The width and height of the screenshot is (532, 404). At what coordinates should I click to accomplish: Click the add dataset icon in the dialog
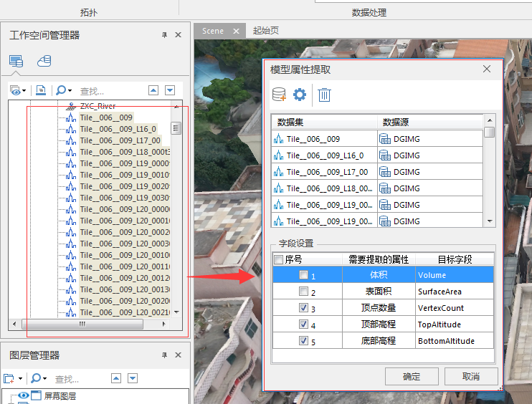pyautogui.click(x=279, y=95)
